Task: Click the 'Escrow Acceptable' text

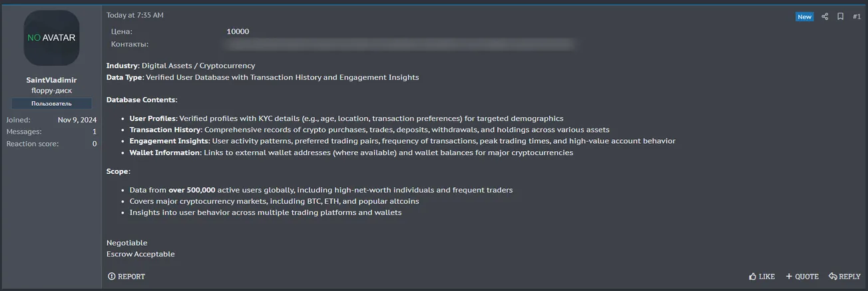Action: point(140,254)
